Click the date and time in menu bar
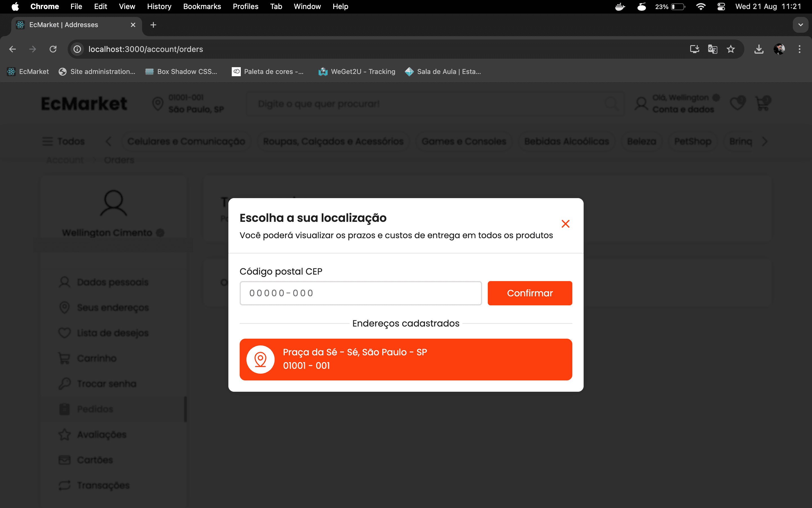The width and height of the screenshot is (812, 508). click(x=768, y=7)
